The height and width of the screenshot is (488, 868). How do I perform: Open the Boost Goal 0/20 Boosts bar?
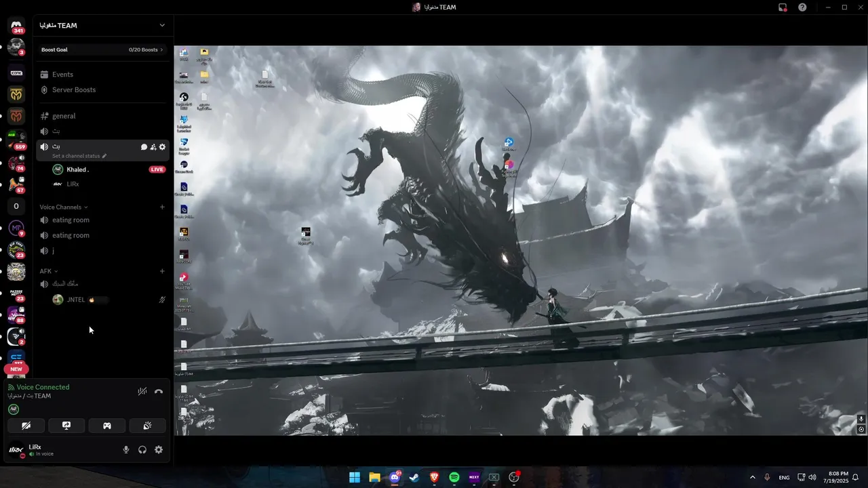102,49
